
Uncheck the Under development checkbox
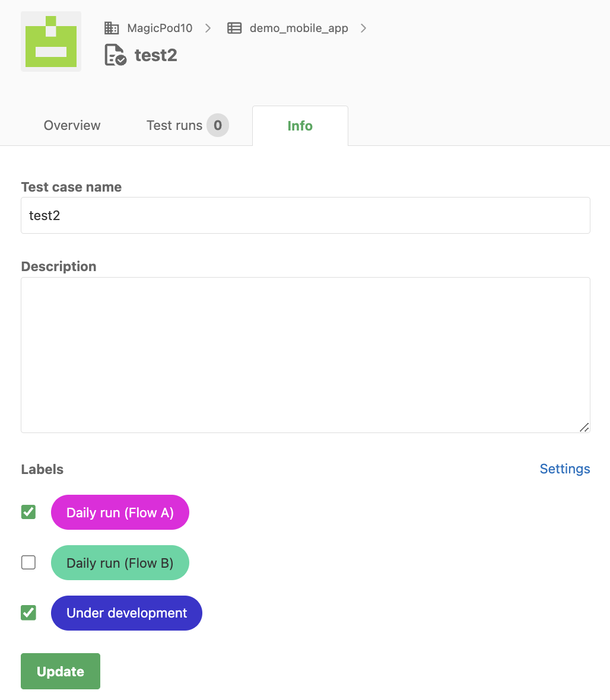click(28, 613)
